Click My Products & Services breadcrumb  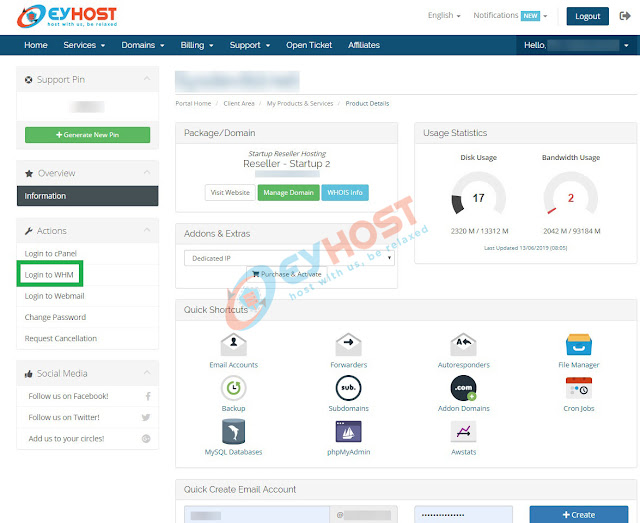[x=300, y=104]
